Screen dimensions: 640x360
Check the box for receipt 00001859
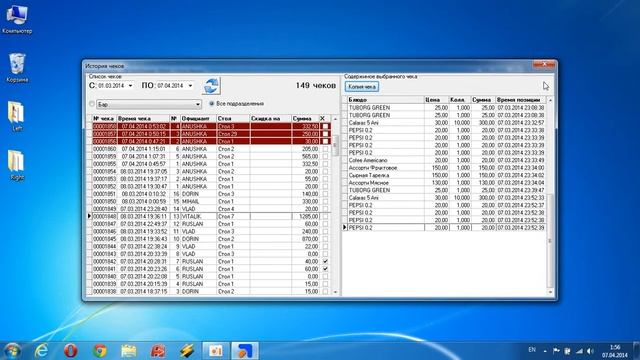pos(325,156)
